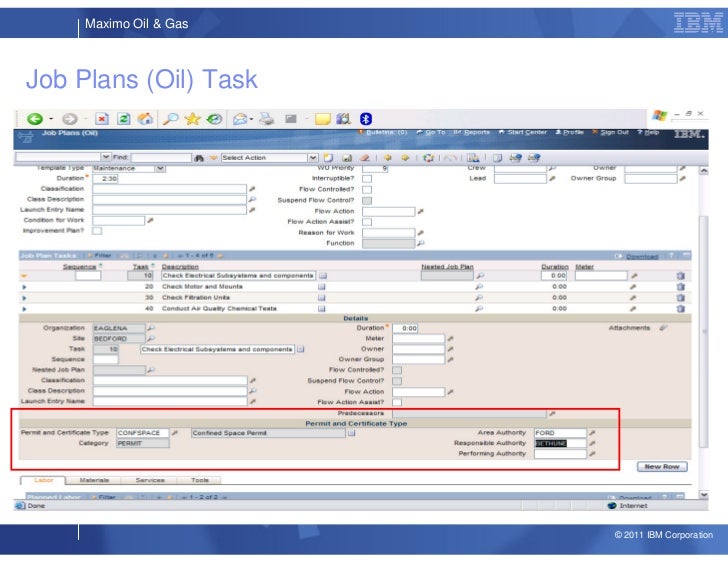
Task: Click lookup icon beside Organization EAGLENA
Action: point(151,328)
